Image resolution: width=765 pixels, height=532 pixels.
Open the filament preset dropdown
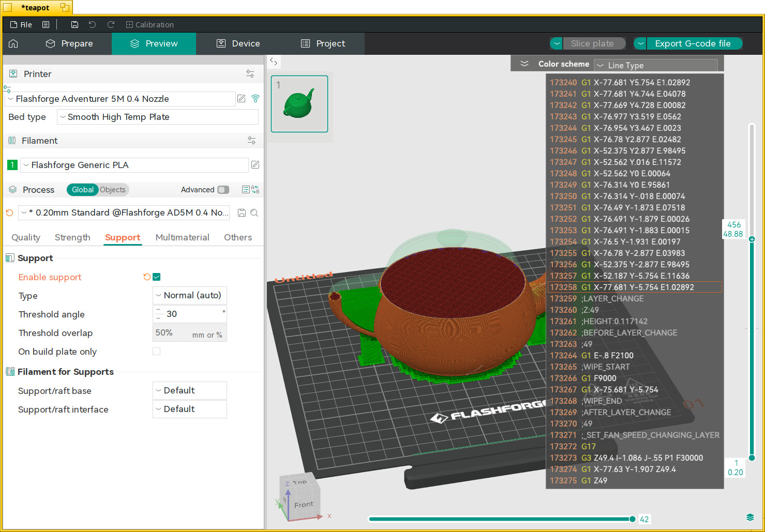[134, 165]
